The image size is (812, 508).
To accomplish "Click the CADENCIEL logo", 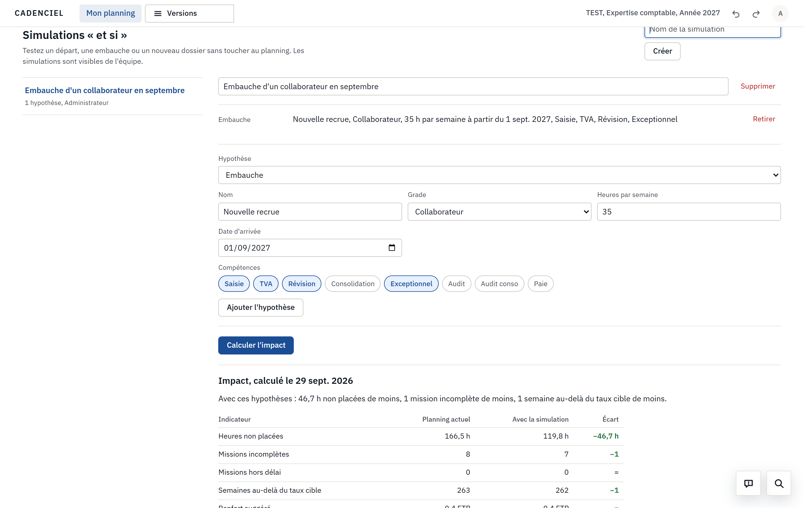I will [x=39, y=13].
